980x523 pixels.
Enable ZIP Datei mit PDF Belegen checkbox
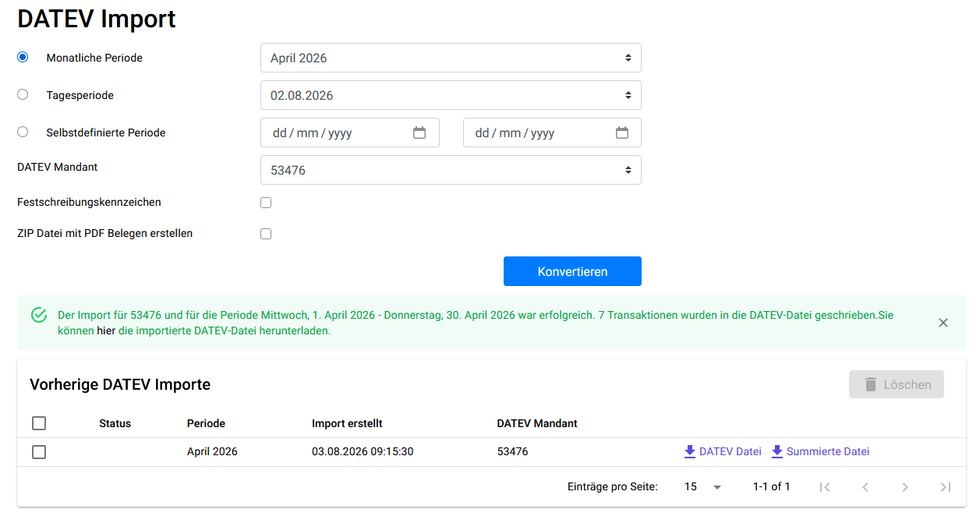pyautogui.click(x=266, y=234)
